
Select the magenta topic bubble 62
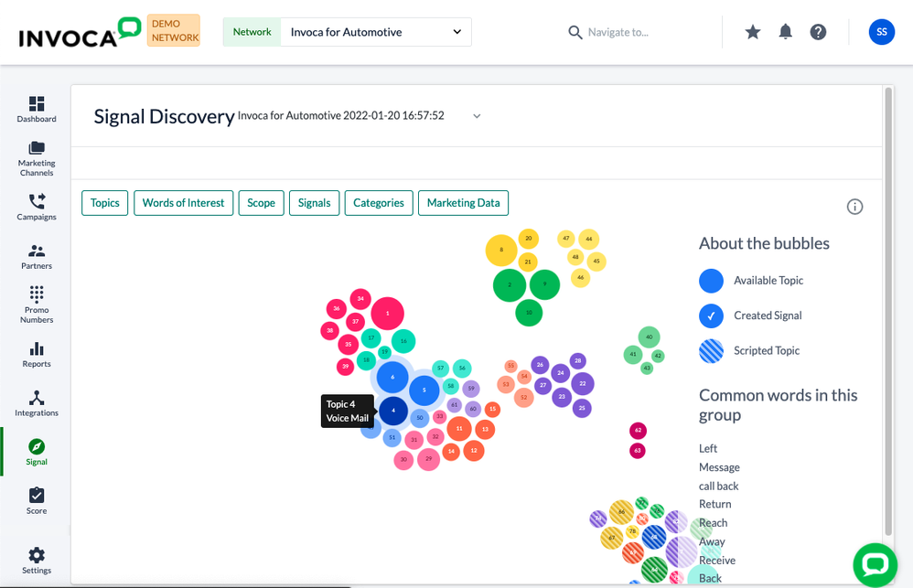pos(639,431)
